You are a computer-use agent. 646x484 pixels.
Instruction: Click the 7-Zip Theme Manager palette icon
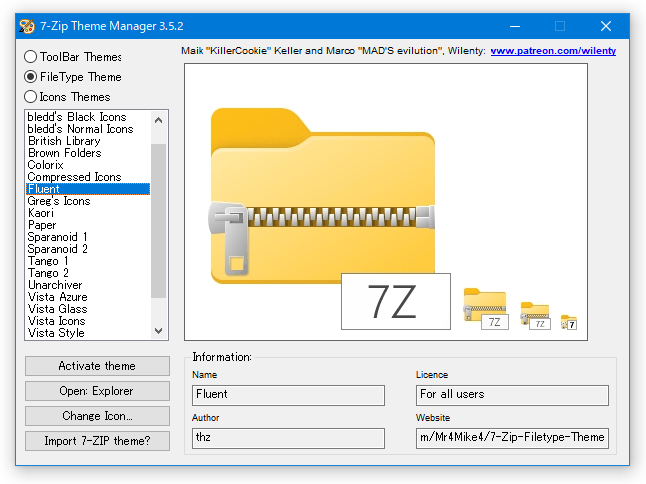click(27, 26)
